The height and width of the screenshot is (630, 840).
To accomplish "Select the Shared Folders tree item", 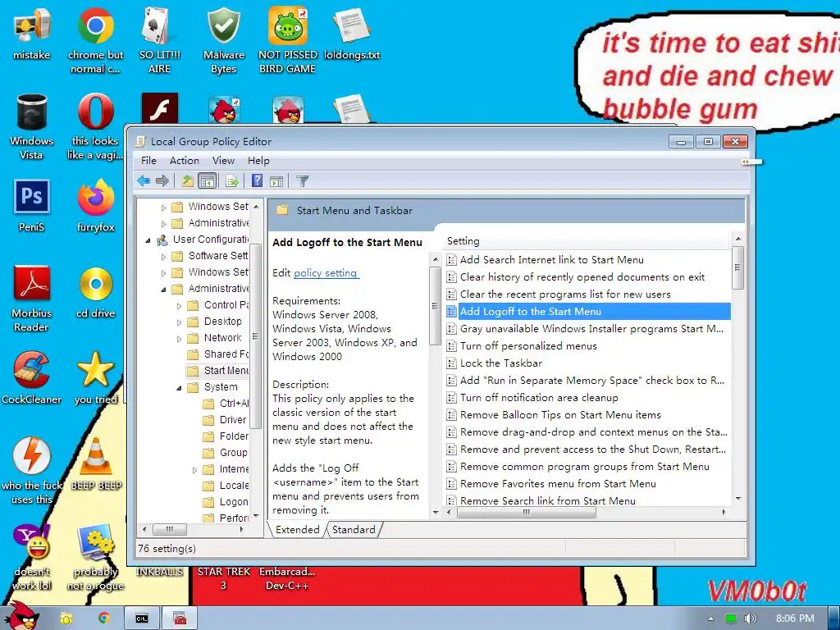I will [x=218, y=354].
